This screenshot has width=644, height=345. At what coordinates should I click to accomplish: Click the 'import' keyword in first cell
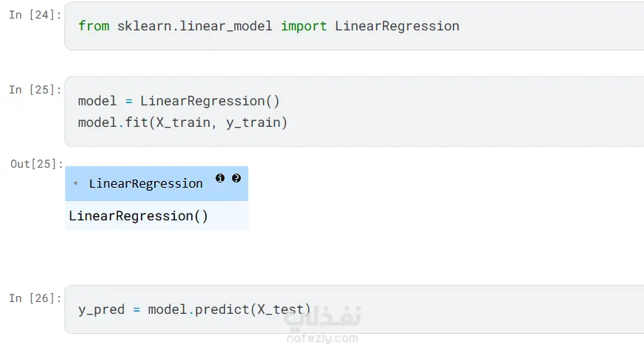[304, 26]
